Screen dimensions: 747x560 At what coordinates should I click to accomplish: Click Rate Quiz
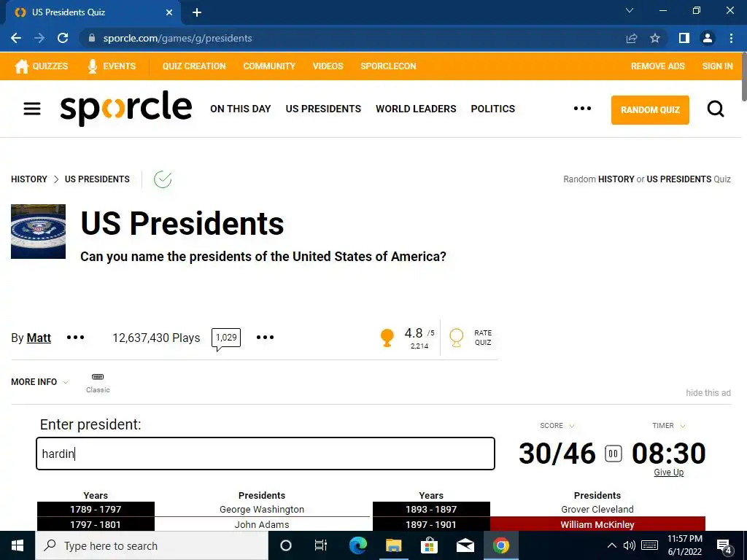471,338
